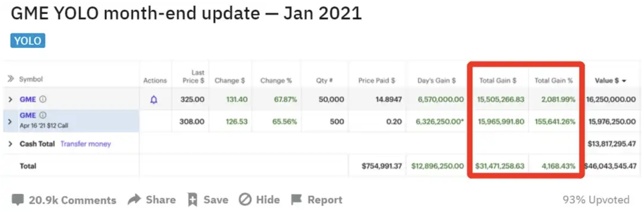Expand all columns with double chevron by Symbol
The height and width of the screenshot is (211, 644).
pos(10,79)
